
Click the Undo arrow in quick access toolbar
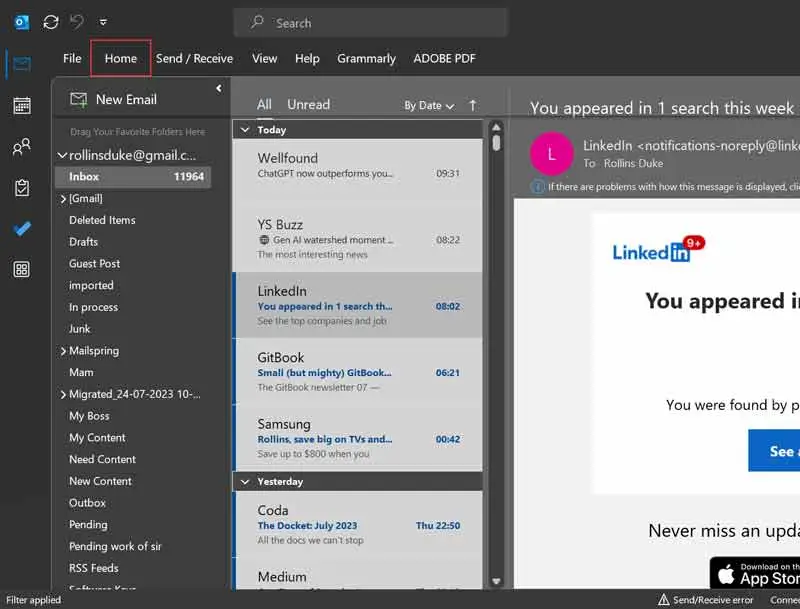pyautogui.click(x=77, y=22)
